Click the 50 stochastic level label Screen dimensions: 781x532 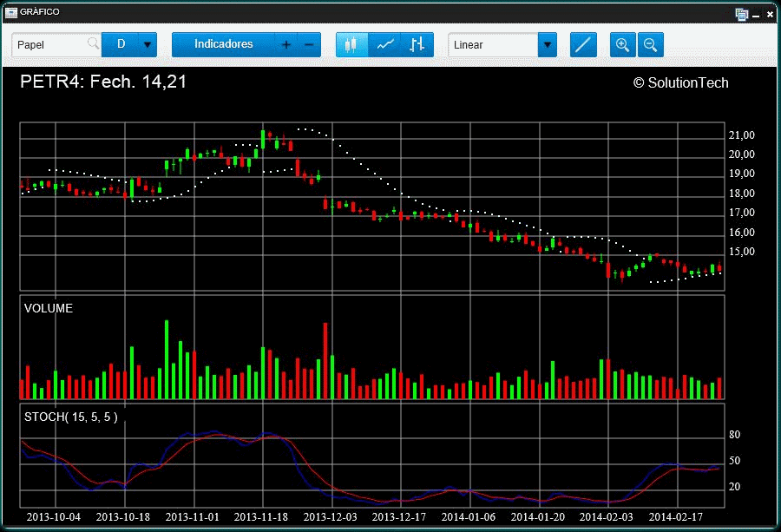(735, 461)
